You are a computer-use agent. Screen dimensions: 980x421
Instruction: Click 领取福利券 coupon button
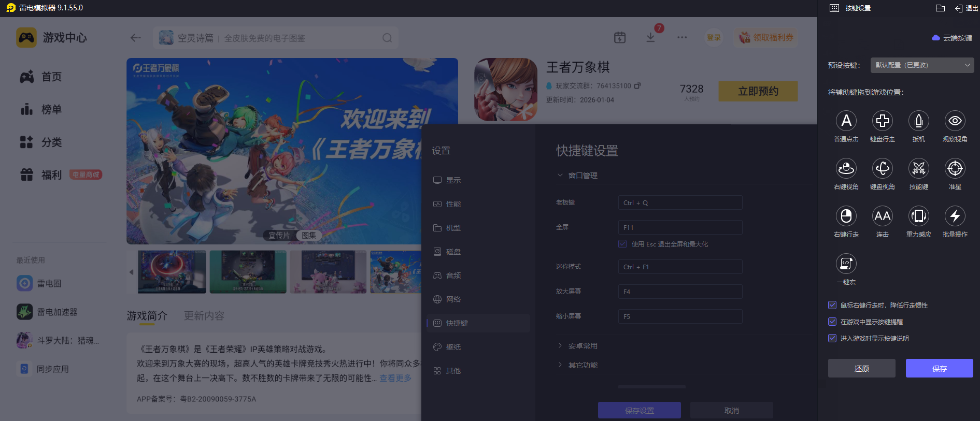point(766,37)
